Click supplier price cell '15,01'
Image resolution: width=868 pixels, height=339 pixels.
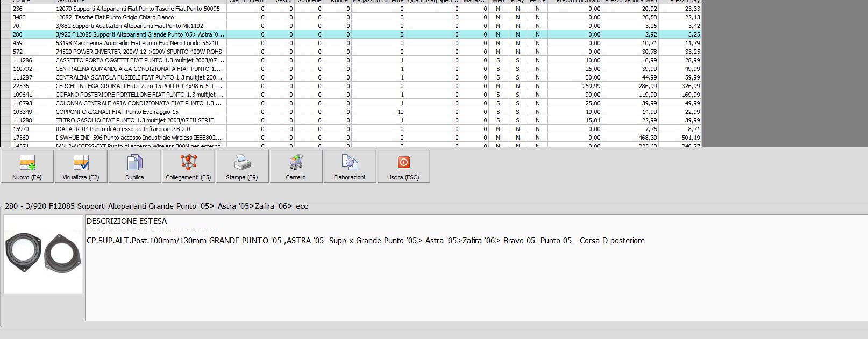(575, 120)
